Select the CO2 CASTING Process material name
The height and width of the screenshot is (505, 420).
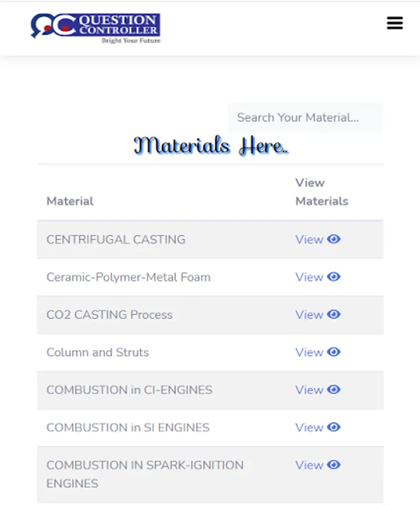click(x=109, y=315)
